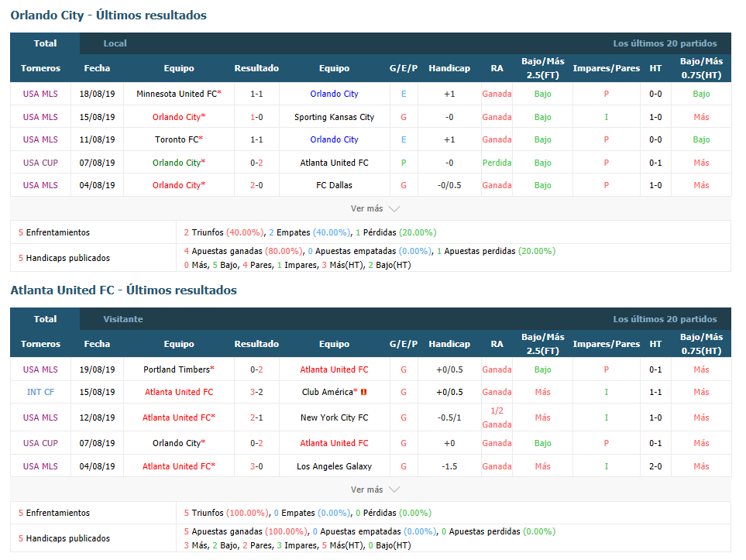Click result 1-1 of Minnesota United match

[256, 94]
